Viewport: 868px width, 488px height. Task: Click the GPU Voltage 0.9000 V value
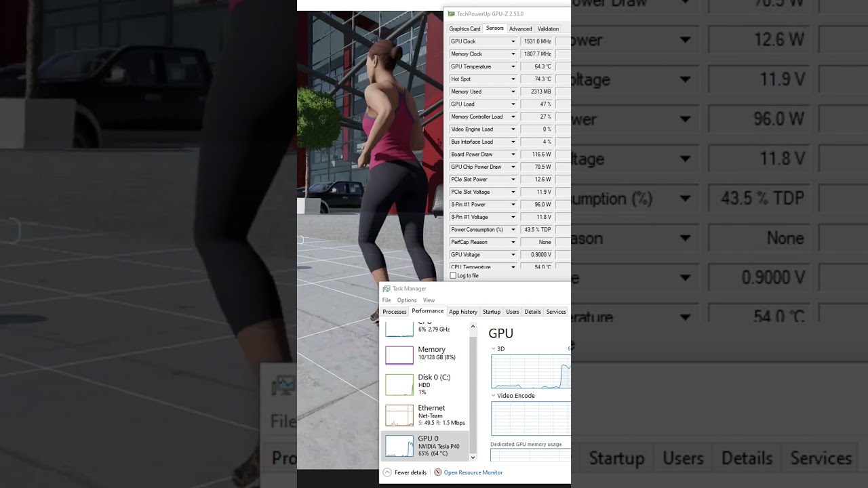point(537,255)
